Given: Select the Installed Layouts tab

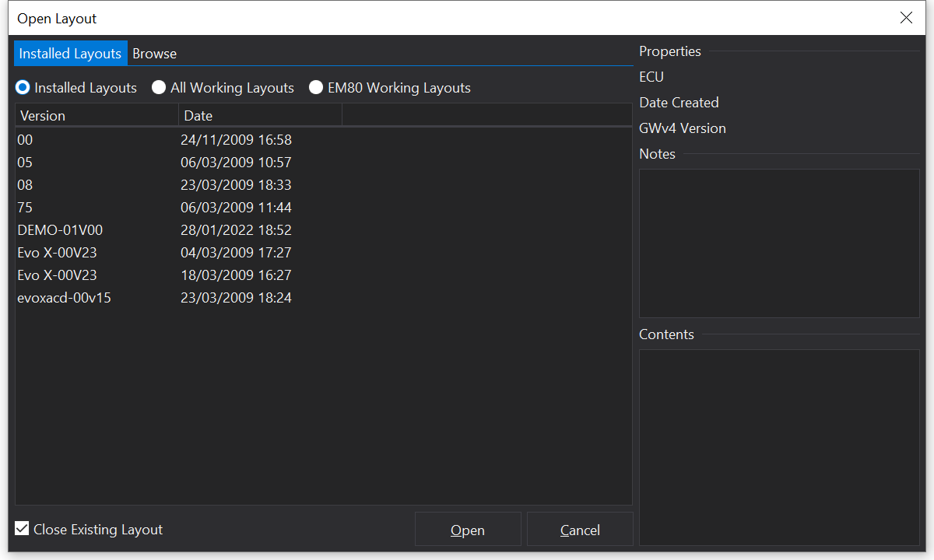Looking at the screenshot, I should (70, 54).
